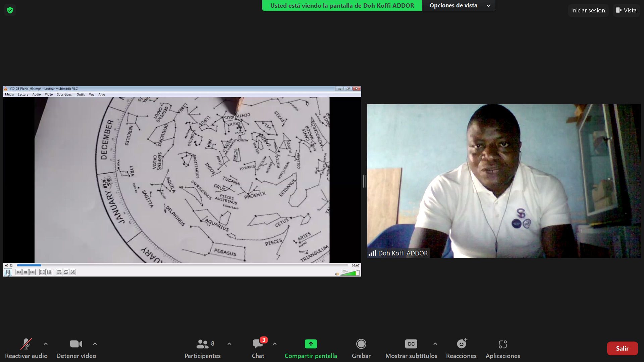
Task: Adjust the VLC volume slider
Action: pos(350,273)
